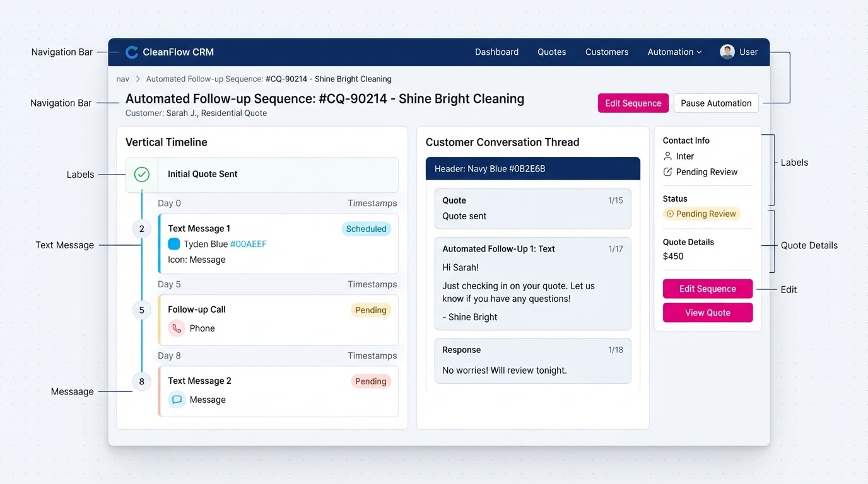Click the "1/17" date on the follow-up message

click(x=616, y=249)
